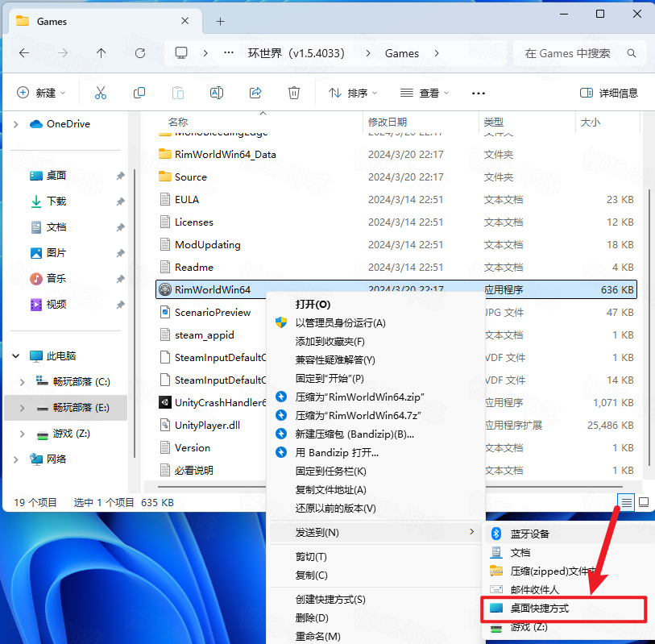
Task: Choose 以管理员身份运行(A)
Action: [x=341, y=323]
